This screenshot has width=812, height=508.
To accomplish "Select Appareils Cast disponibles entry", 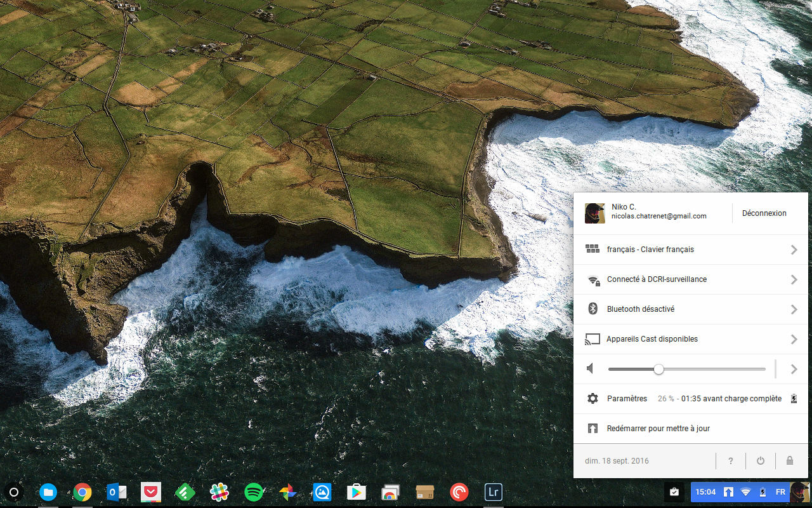I will pyautogui.click(x=652, y=340).
